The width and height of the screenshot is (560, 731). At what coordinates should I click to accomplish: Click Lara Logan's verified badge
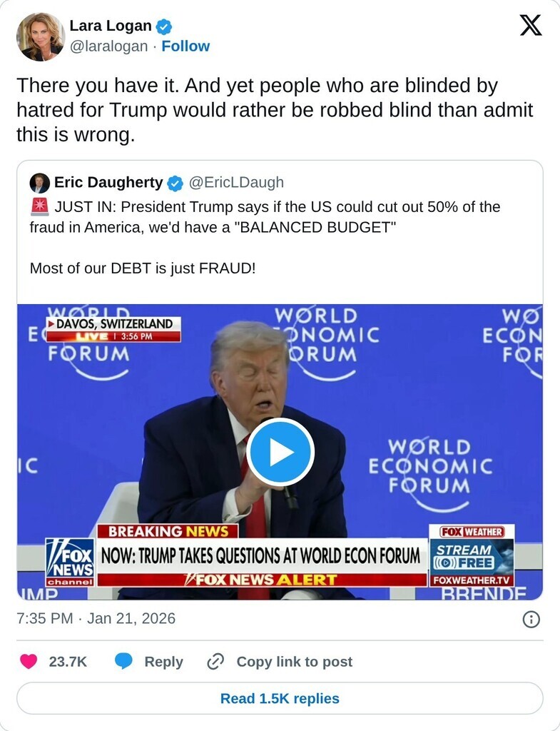pos(163,26)
